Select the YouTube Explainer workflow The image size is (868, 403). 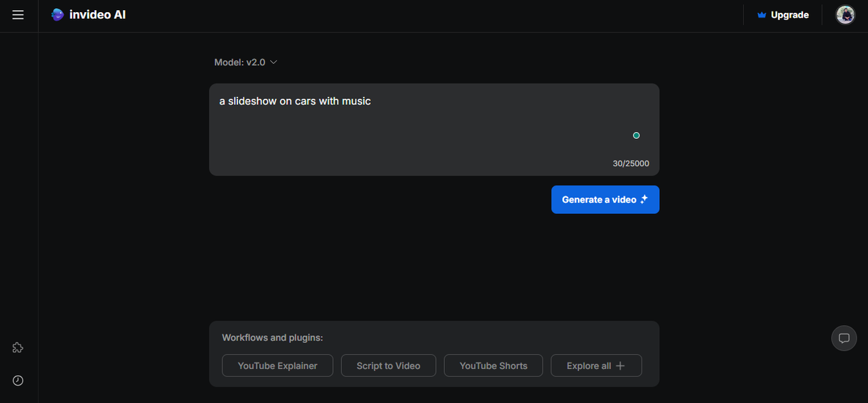coord(277,366)
